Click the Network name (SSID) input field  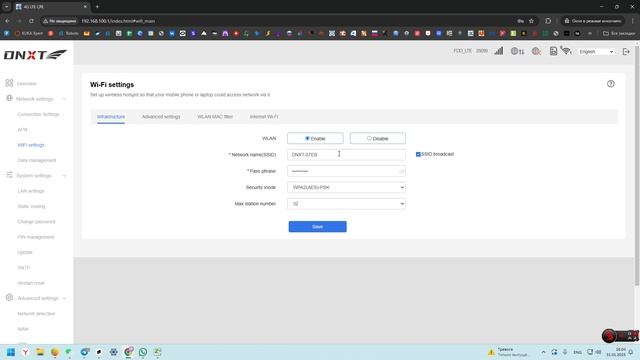pos(346,155)
